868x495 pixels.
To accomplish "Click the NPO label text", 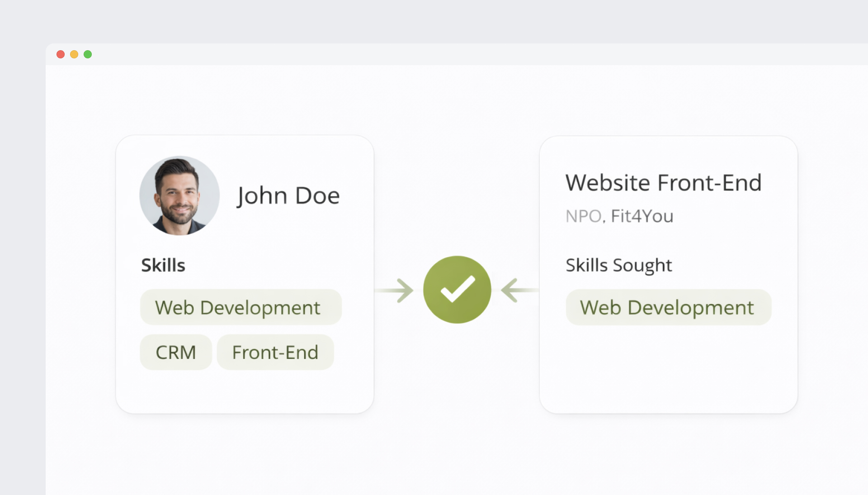I will pos(583,216).
